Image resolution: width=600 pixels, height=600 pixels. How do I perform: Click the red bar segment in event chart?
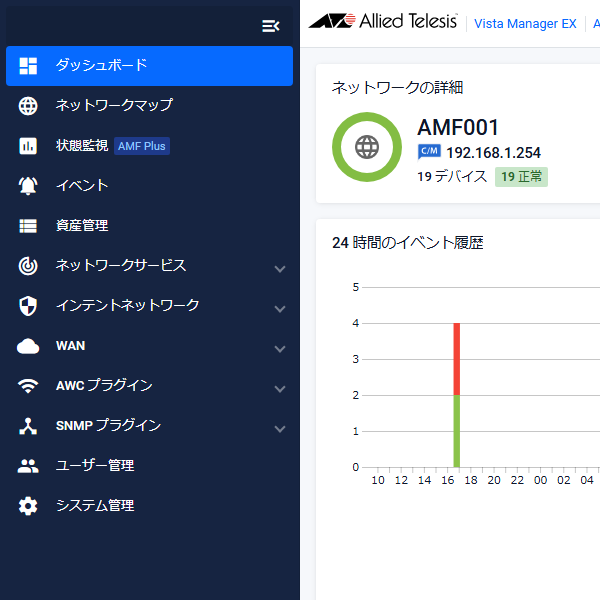pos(457,359)
